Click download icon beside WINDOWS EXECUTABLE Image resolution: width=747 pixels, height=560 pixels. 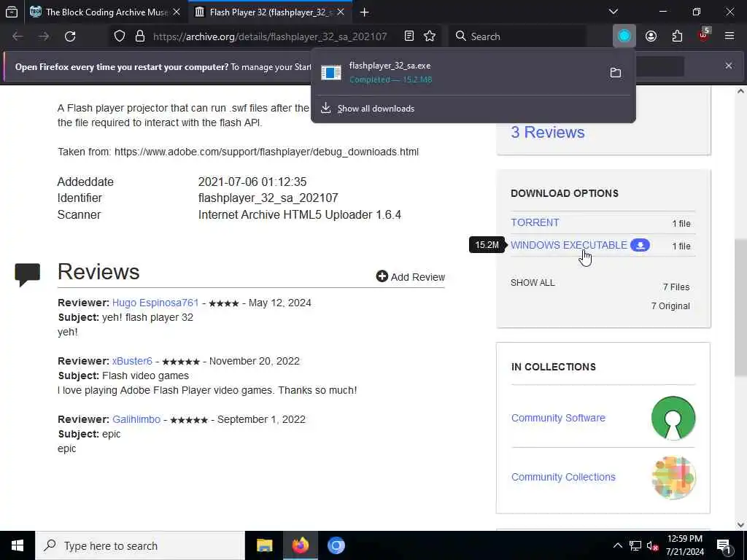coord(640,245)
